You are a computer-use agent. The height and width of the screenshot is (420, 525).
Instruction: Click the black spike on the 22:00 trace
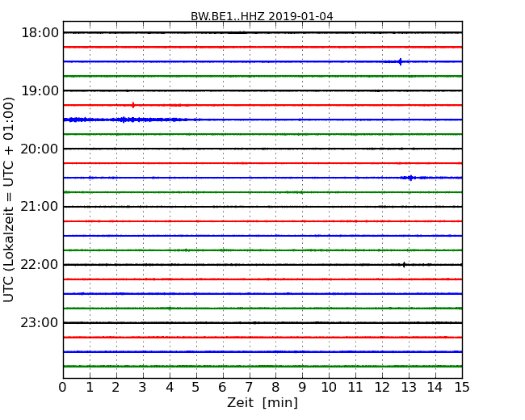pyautogui.click(x=404, y=265)
